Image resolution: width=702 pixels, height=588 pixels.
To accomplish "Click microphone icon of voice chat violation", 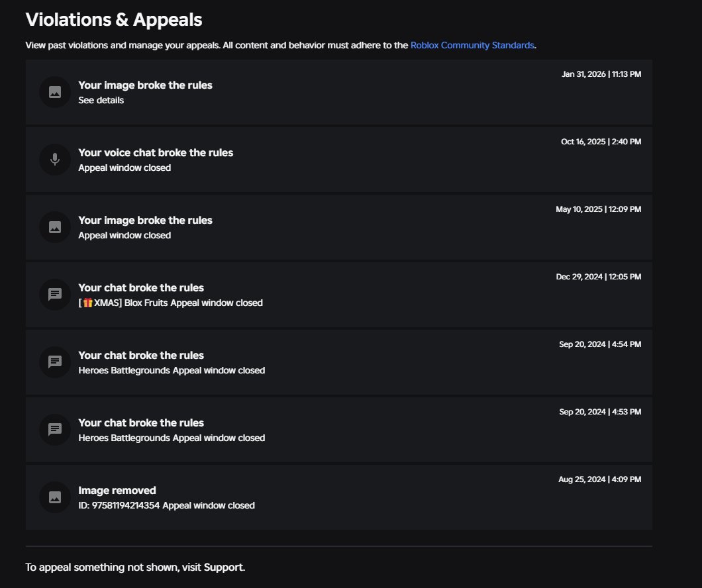I will pos(55,160).
